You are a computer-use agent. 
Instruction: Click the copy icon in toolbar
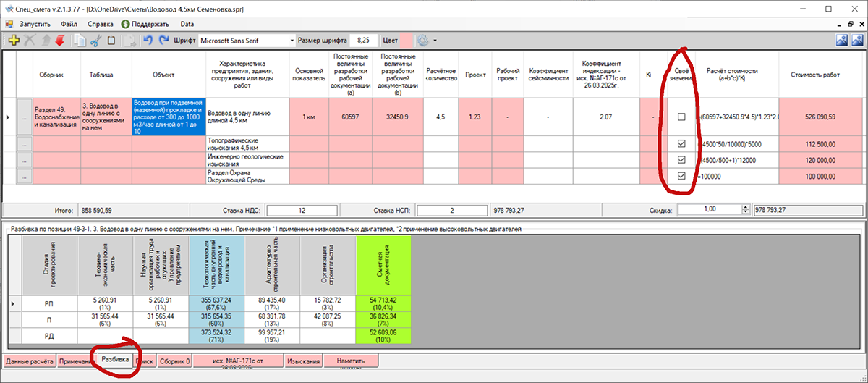pyautogui.click(x=80, y=41)
